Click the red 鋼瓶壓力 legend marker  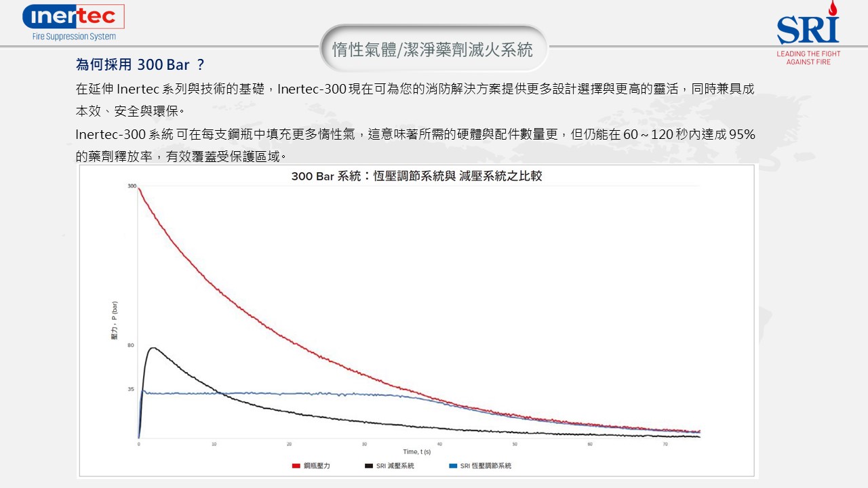(296, 466)
